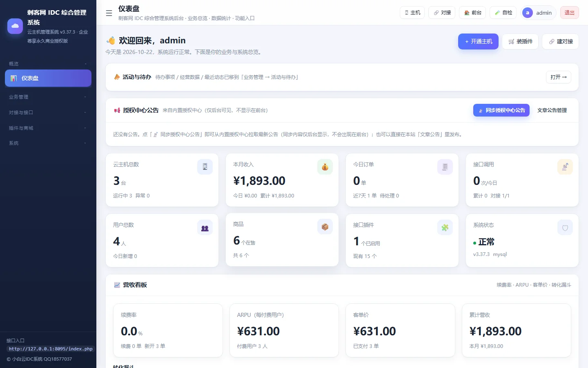
Task: Click the waving hand emoji
Action: tap(111, 40)
